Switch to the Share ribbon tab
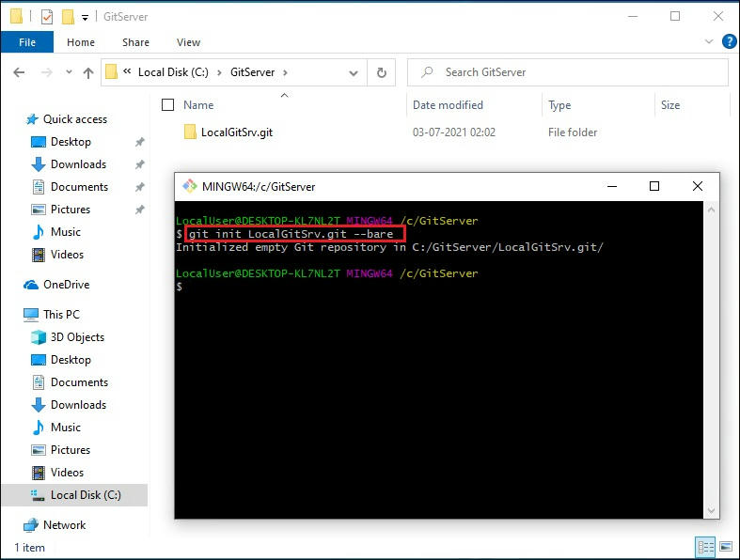 coord(135,42)
